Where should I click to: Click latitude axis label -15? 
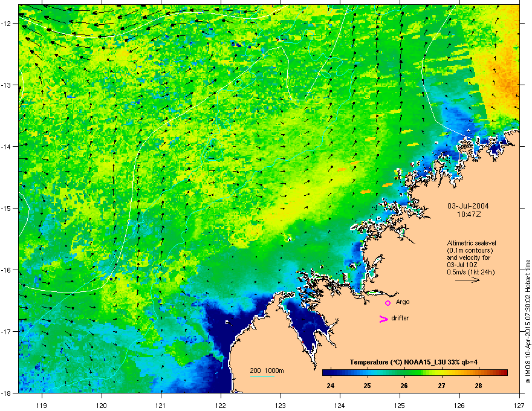(7, 208)
